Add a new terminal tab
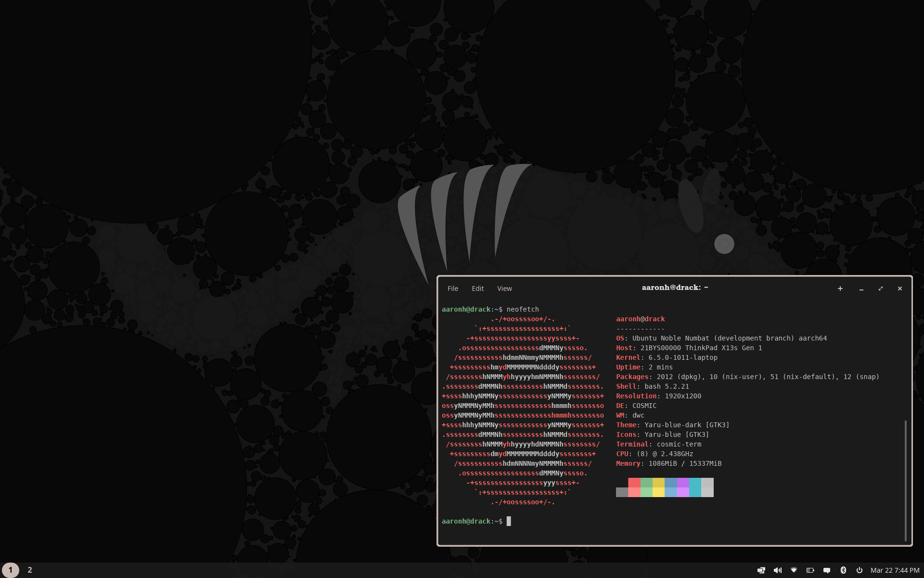Viewport: 924px width, 578px height. click(x=840, y=289)
